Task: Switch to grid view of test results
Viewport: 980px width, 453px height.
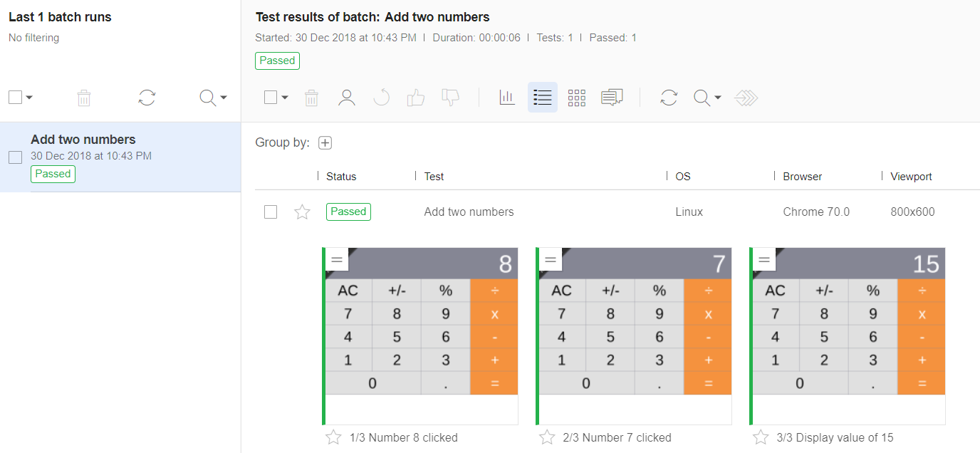Action: click(577, 98)
